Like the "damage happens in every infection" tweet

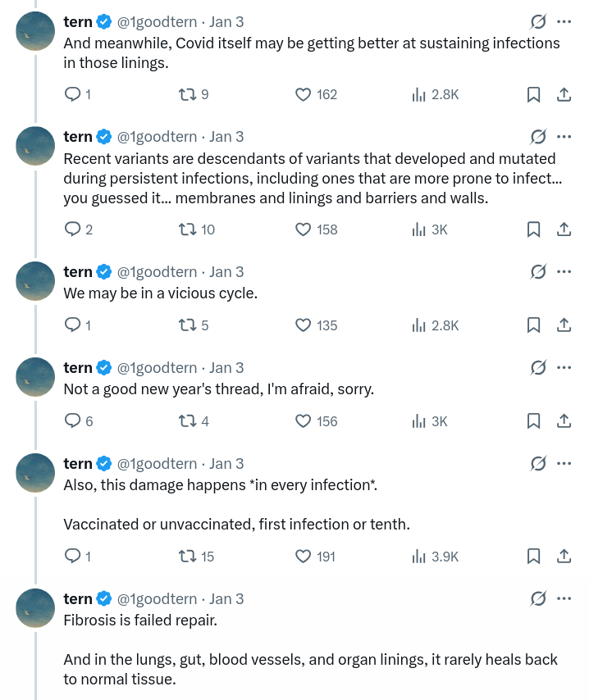pos(304,557)
